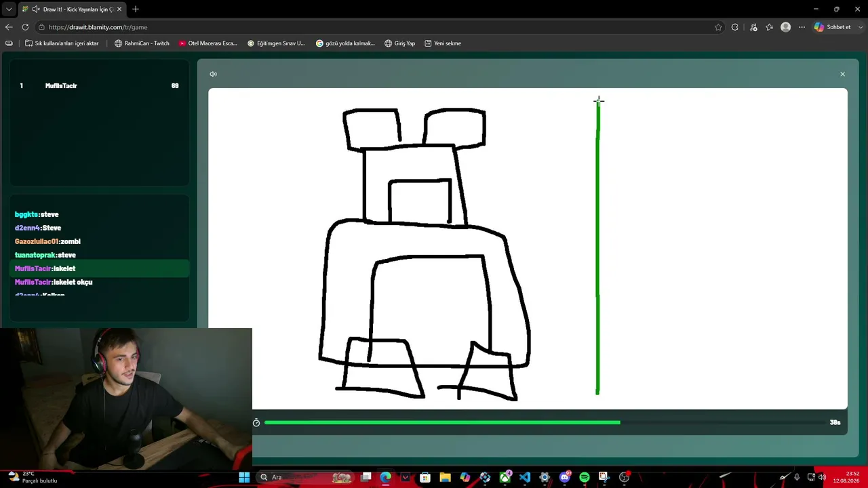
Task: Open Discord from the taskbar
Action: pos(564,477)
